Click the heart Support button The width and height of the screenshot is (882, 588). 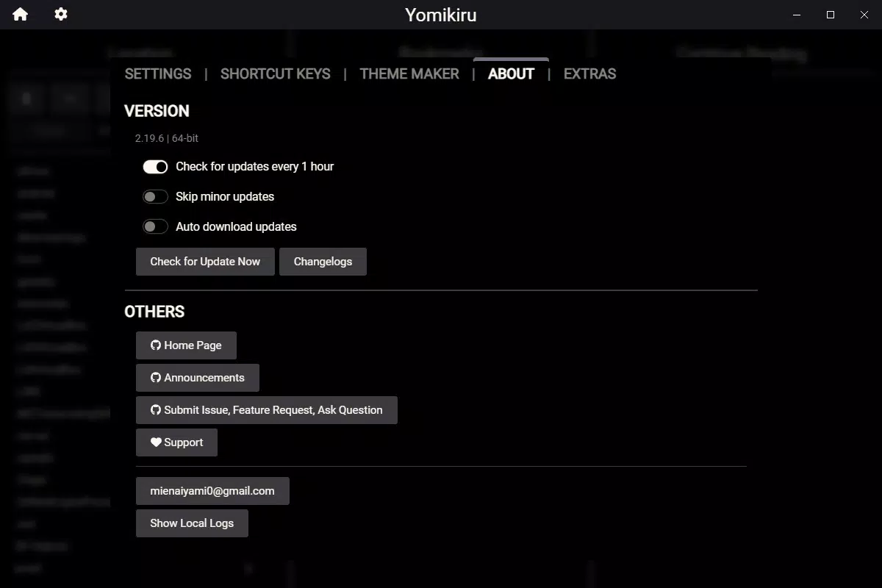pyautogui.click(x=176, y=442)
